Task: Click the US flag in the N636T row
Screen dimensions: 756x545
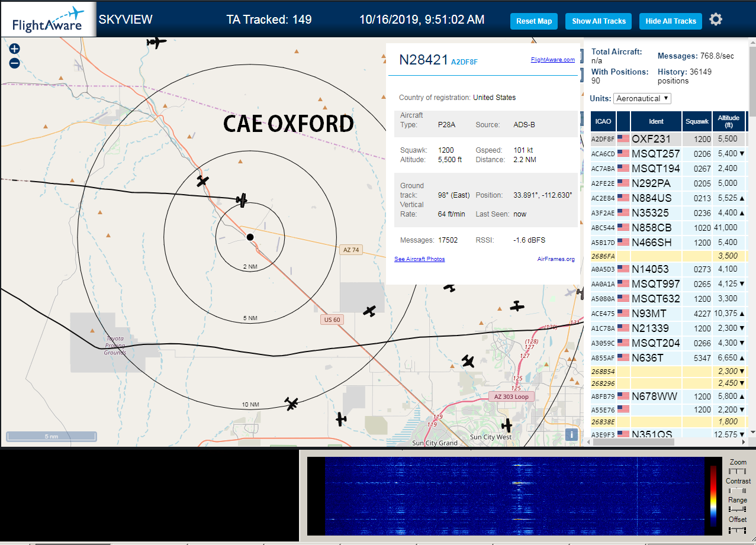Action: [x=623, y=358]
